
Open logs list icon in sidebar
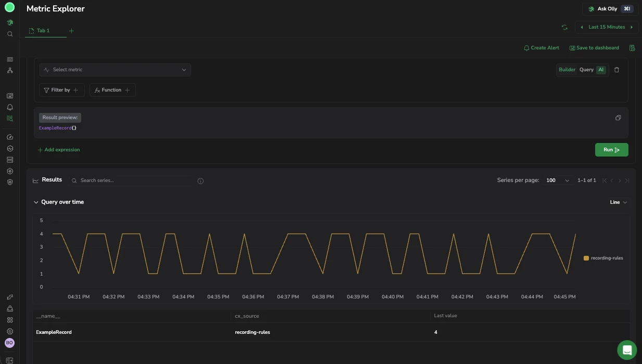9,59
